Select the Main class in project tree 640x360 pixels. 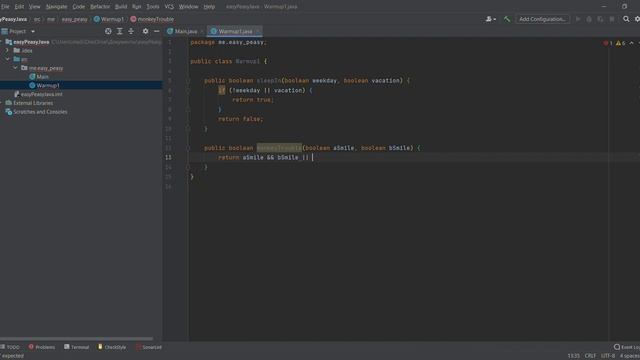click(42, 77)
